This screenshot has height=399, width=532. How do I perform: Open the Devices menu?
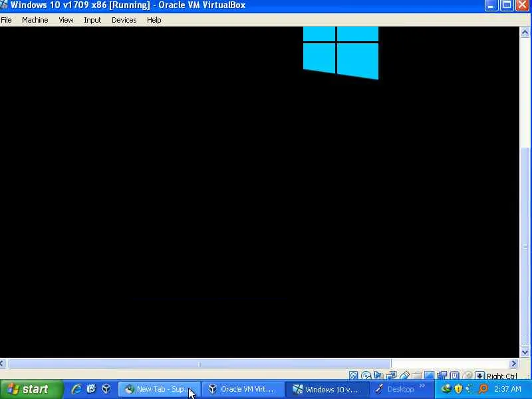(x=124, y=20)
